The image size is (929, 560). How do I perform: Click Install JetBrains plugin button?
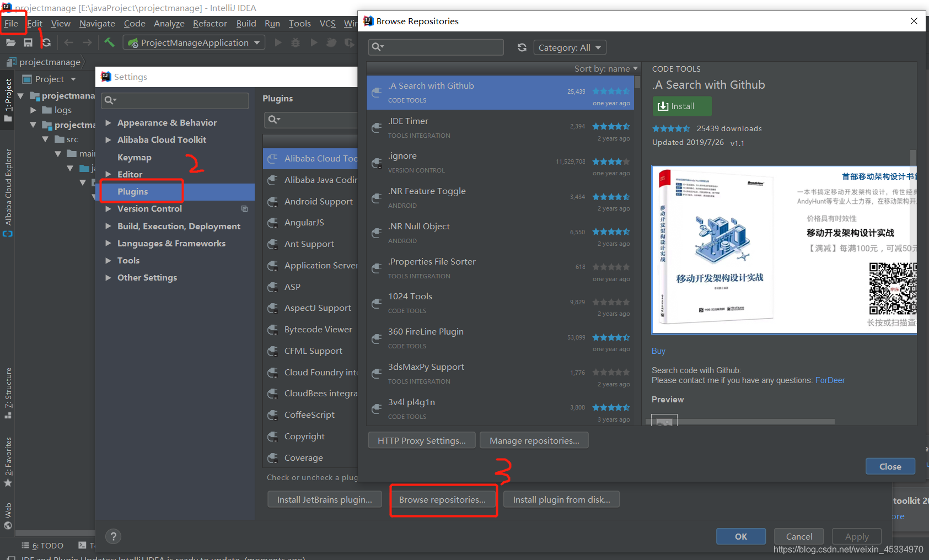tap(325, 499)
